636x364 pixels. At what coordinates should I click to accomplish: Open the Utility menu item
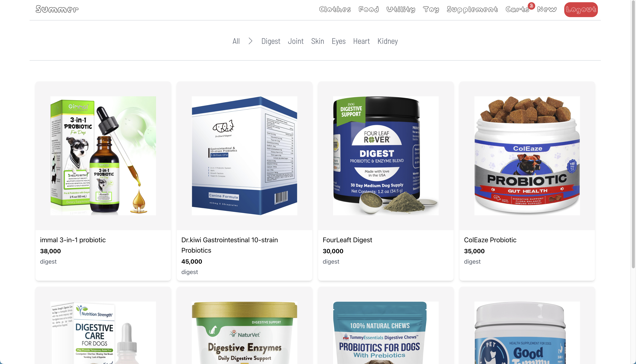click(401, 9)
